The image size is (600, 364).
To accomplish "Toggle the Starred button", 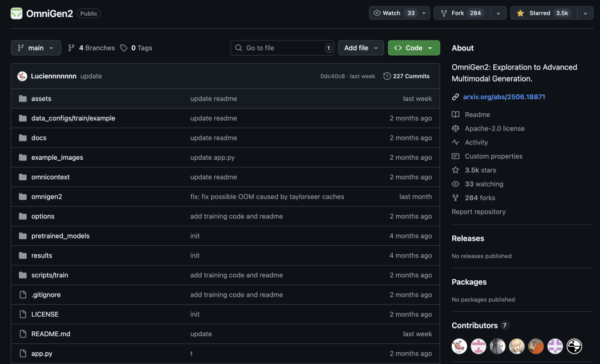I will (x=544, y=13).
